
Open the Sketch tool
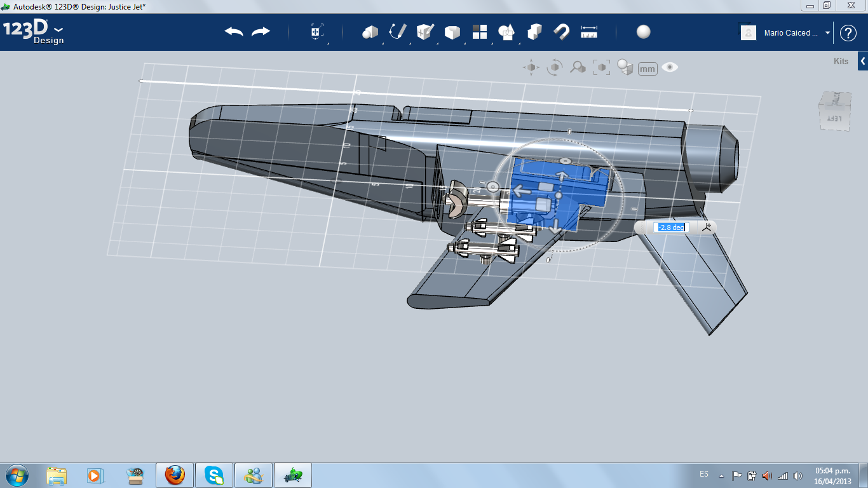click(x=398, y=32)
